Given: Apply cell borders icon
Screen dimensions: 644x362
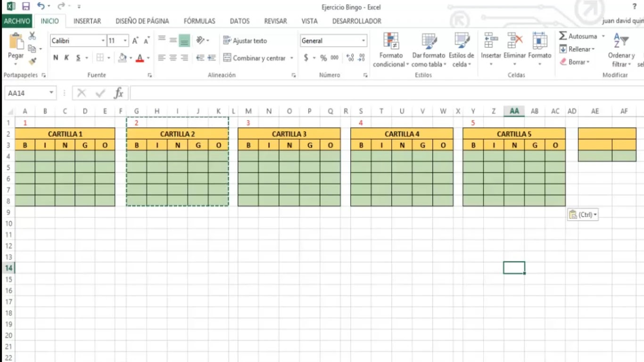Looking at the screenshot, I should (x=100, y=58).
